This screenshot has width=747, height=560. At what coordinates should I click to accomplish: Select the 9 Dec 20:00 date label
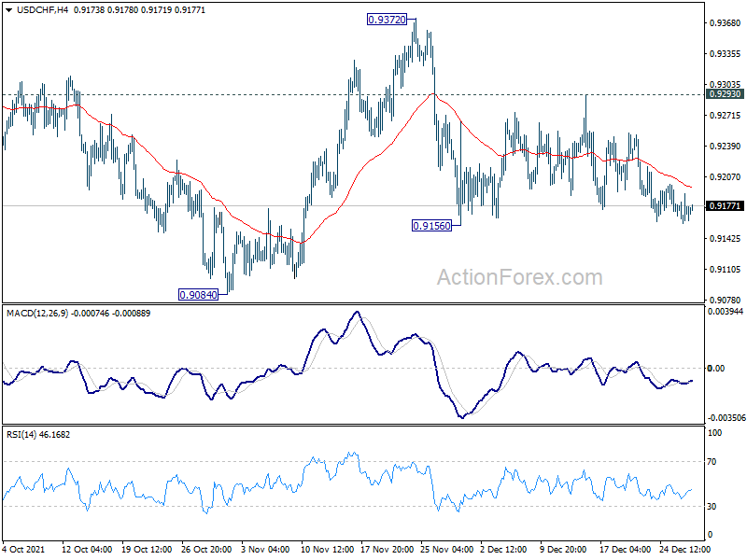click(563, 549)
